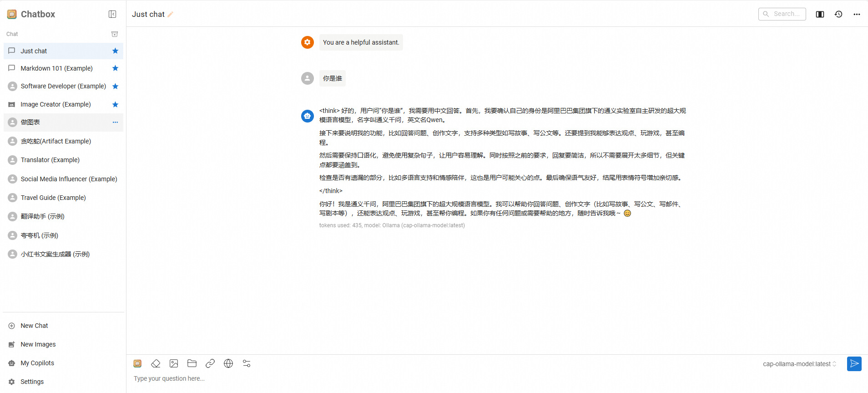The width and height of the screenshot is (868, 393).
Task: Open the Translator (Example) conversation
Action: click(50, 160)
